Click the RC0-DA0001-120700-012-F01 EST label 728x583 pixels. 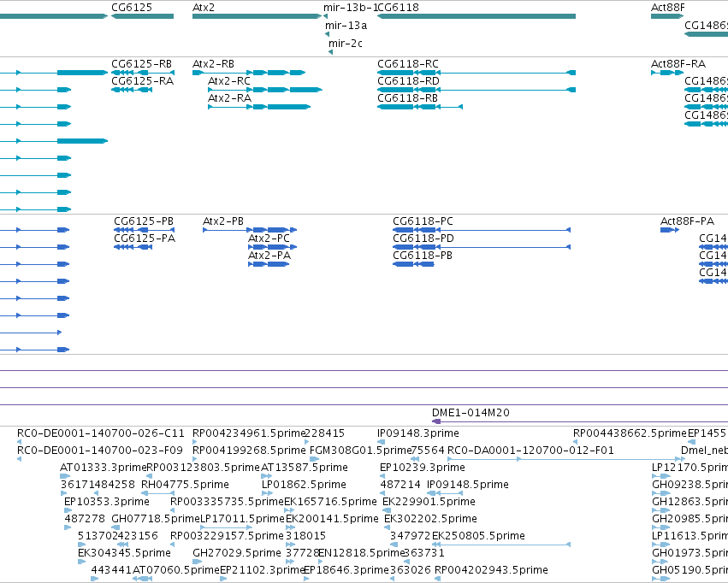click(530, 450)
